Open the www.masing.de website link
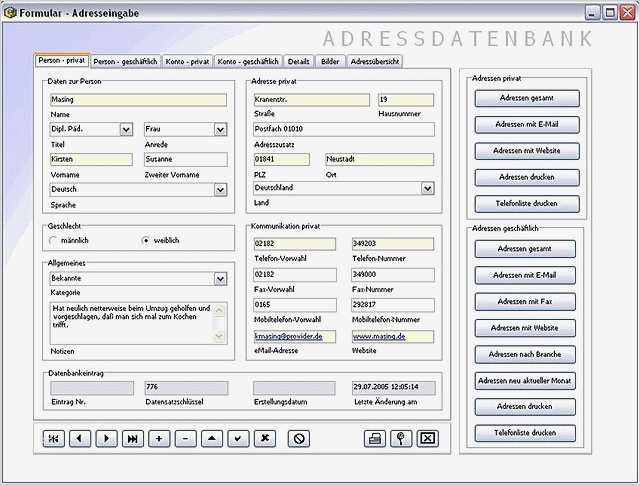The height and width of the screenshot is (485, 640). click(x=379, y=336)
